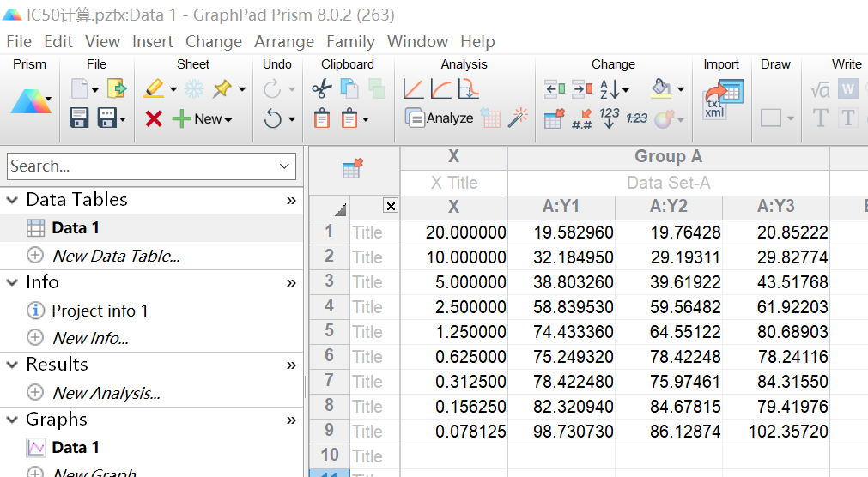Click New Info link
This screenshot has width=868, height=477.
point(90,337)
